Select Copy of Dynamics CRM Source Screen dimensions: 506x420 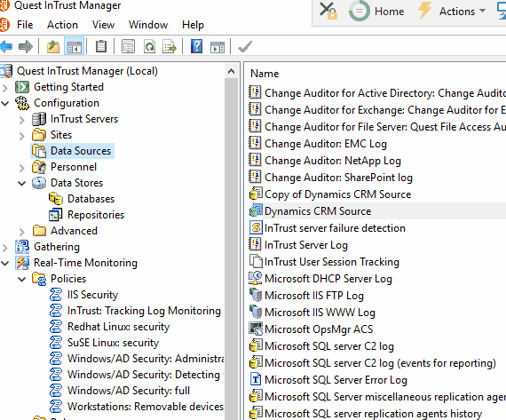[338, 194]
